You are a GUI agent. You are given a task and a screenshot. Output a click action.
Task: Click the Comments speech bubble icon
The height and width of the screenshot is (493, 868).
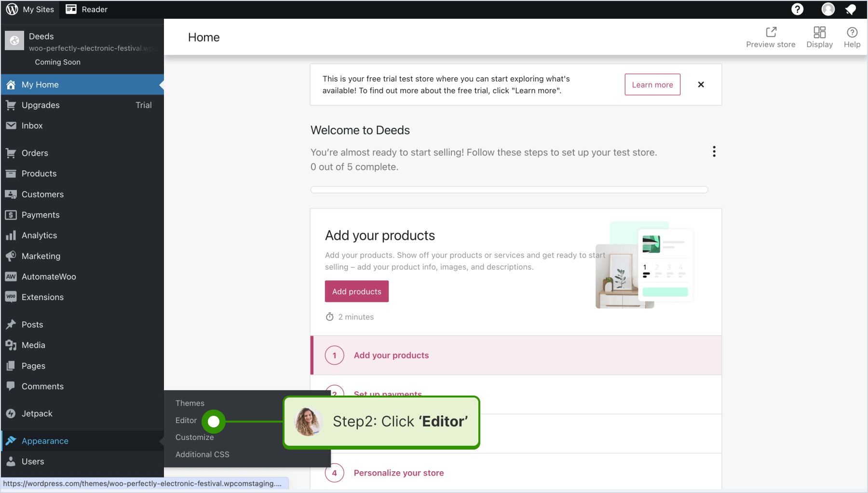click(x=11, y=386)
